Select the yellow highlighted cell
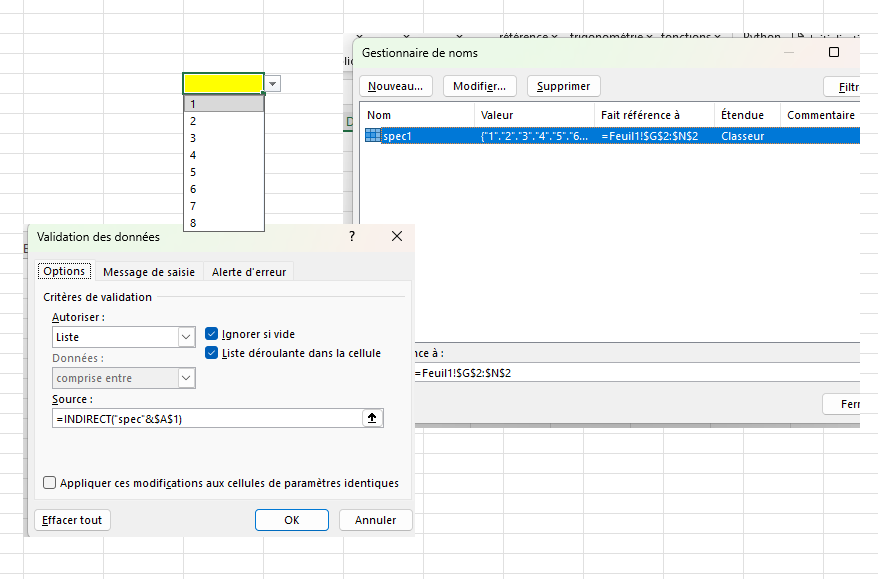 [x=223, y=83]
